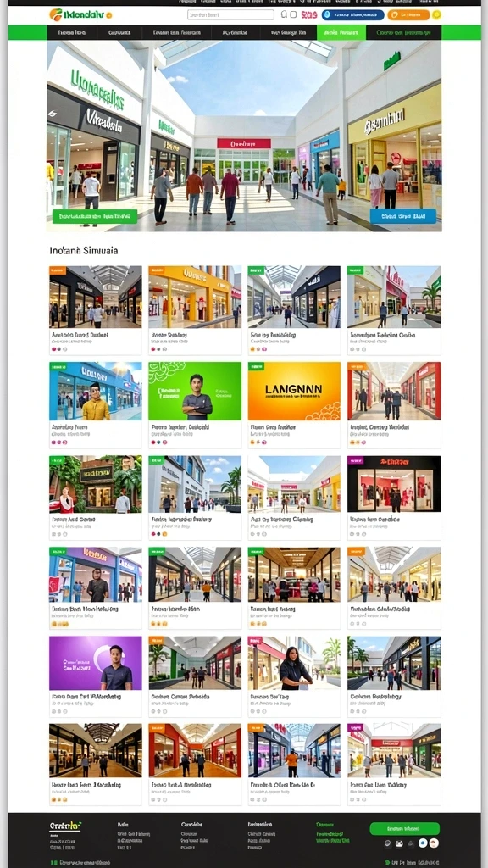Click the green button in the footer
The height and width of the screenshot is (868, 488).
(404, 828)
